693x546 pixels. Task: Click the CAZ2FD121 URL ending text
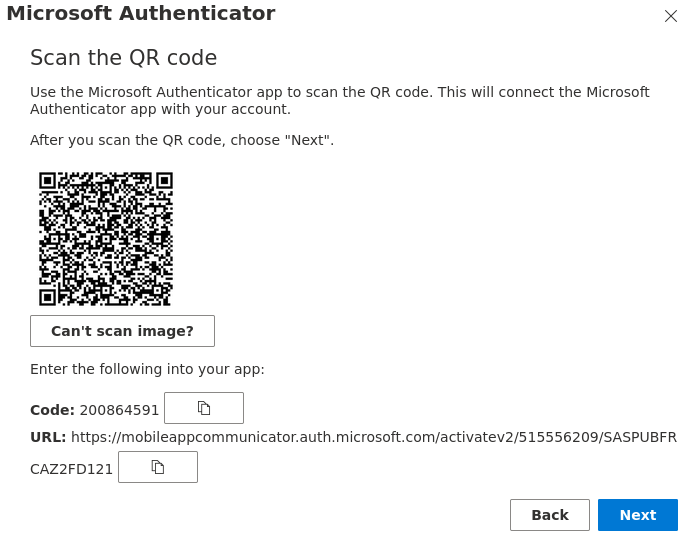(71, 469)
